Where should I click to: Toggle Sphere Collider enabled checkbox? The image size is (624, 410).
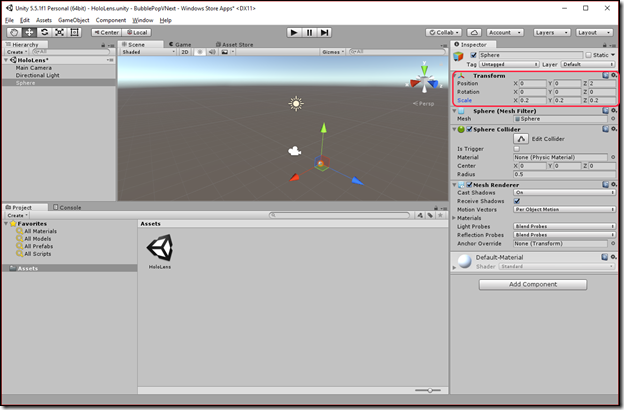click(x=469, y=129)
